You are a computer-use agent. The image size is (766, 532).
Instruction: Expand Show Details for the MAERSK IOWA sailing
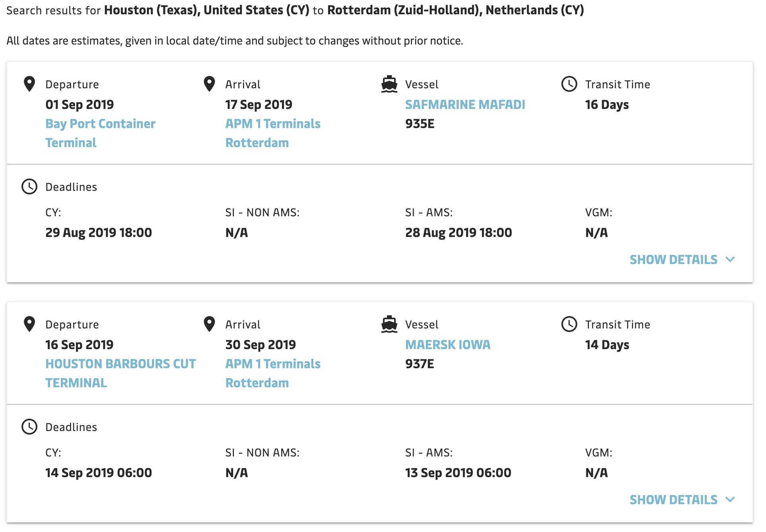(673, 500)
